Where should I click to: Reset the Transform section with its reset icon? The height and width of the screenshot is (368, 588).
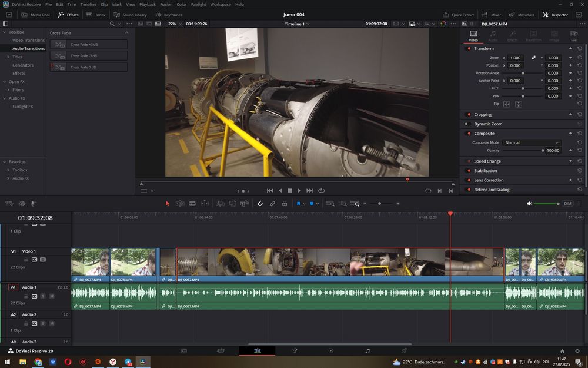[580, 48]
